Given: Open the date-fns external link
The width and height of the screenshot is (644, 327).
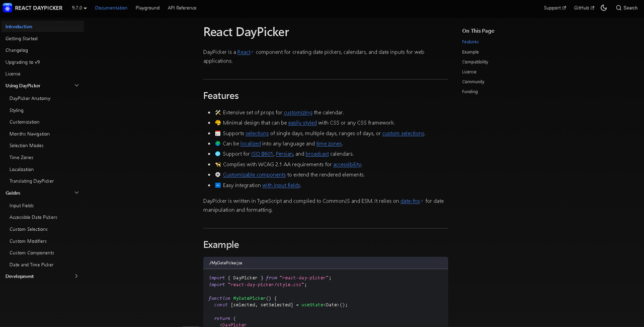Looking at the screenshot, I should pos(412,201).
